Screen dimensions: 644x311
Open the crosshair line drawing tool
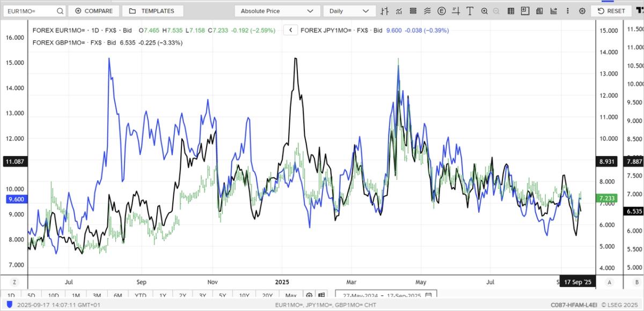pos(456,11)
